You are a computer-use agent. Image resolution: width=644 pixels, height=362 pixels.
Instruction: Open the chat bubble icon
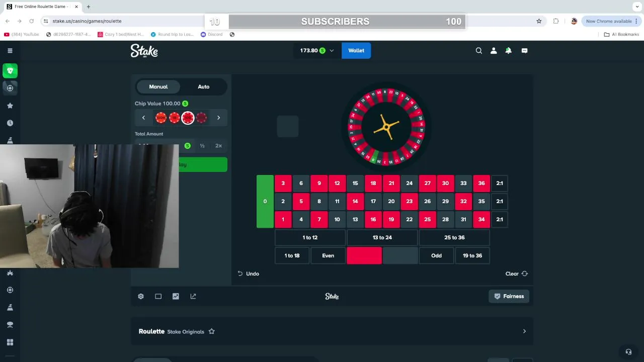[524, 50]
